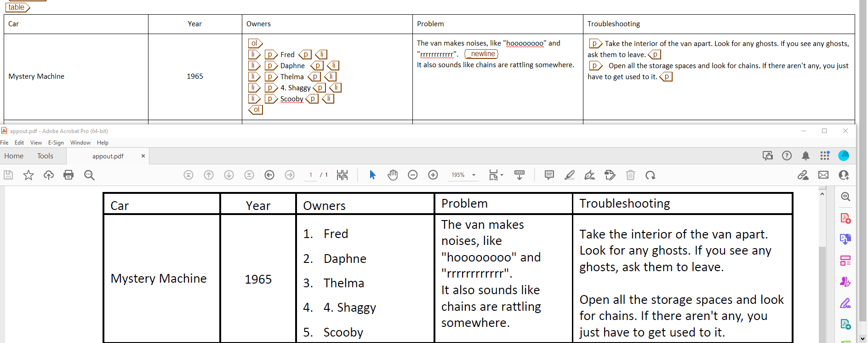Switch to the Tools tab
868x343 pixels.
coord(45,156)
